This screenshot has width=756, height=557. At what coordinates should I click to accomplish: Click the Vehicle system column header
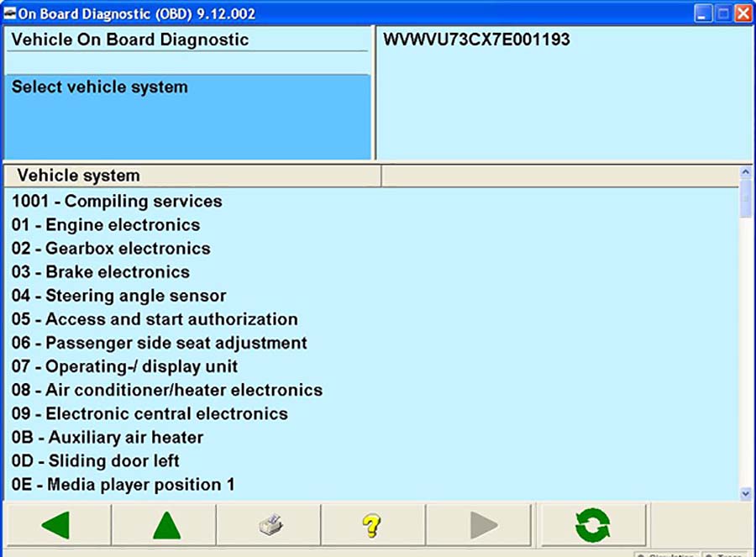pos(193,176)
